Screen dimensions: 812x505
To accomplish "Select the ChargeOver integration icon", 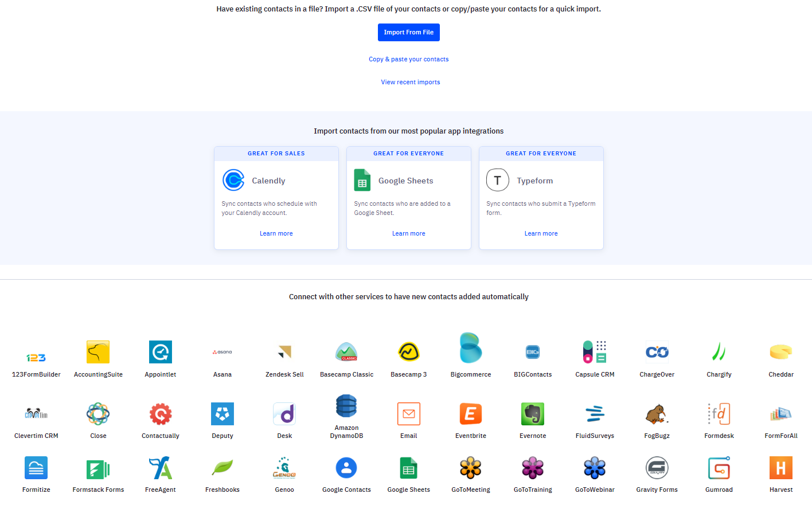I will (657, 352).
